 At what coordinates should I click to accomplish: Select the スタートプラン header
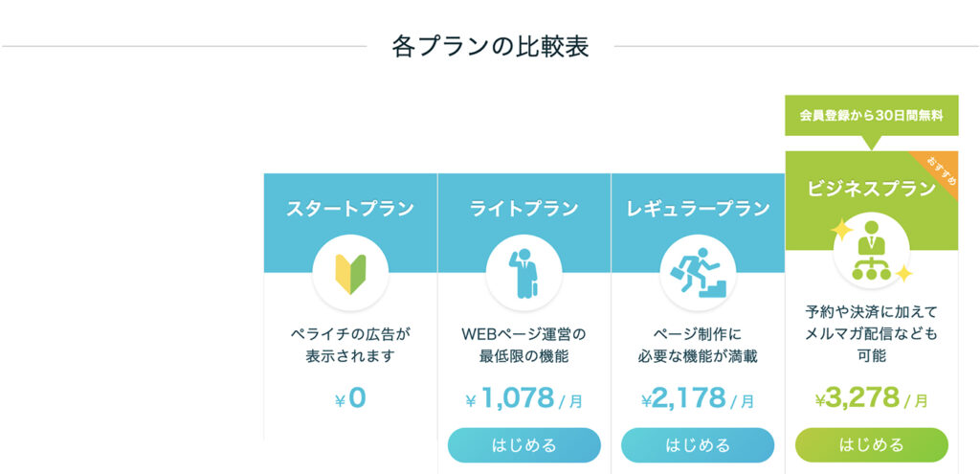(x=350, y=209)
